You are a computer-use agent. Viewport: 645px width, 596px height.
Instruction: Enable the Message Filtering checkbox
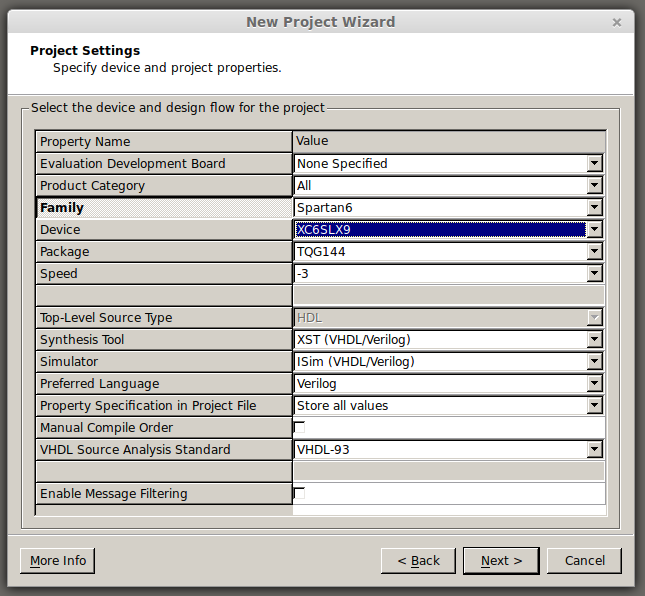(300, 493)
